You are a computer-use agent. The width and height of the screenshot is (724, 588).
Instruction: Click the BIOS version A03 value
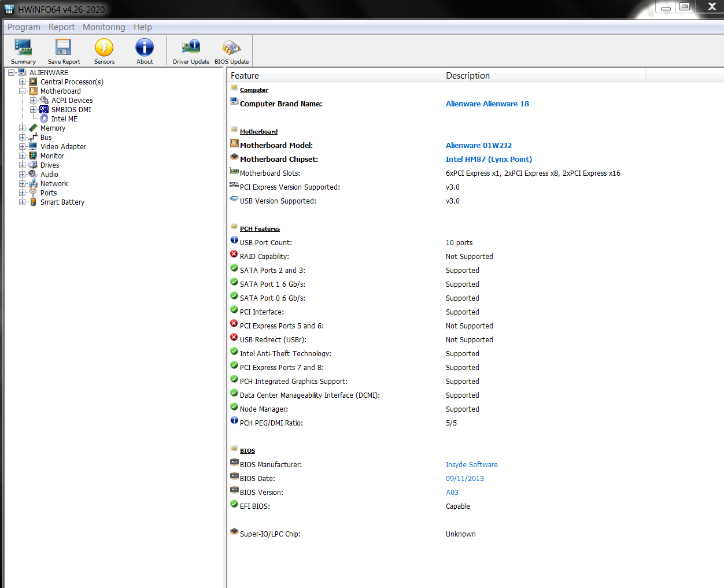click(452, 493)
